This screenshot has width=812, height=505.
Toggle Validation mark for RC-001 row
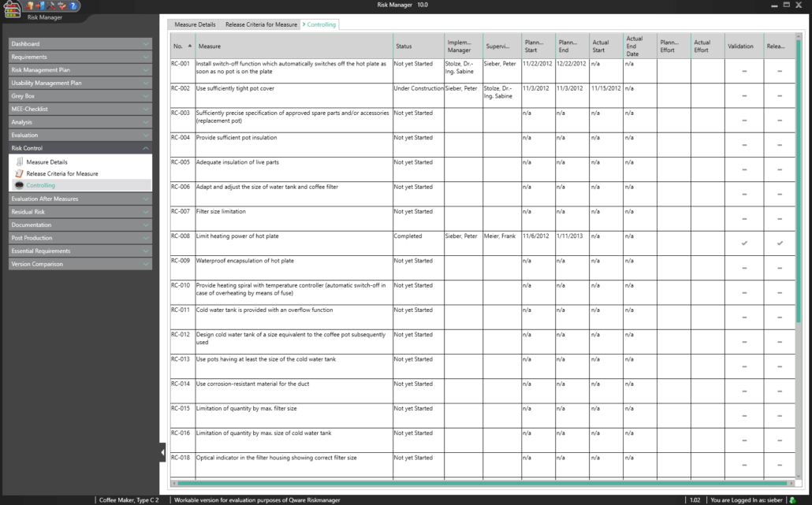(744, 71)
